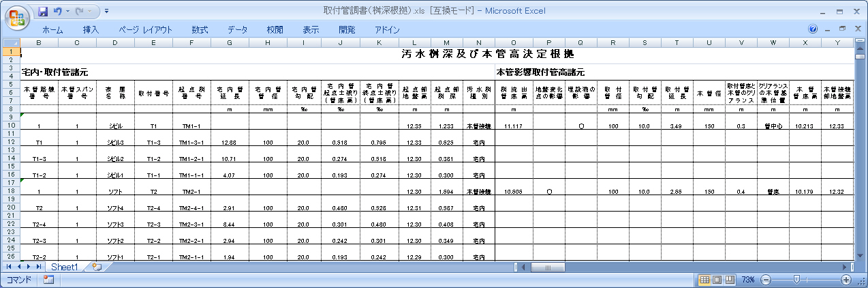This screenshot has width=868, height=288.
Task: Open the ホーム ribbon tab
Action: click(x=52, y=29)
